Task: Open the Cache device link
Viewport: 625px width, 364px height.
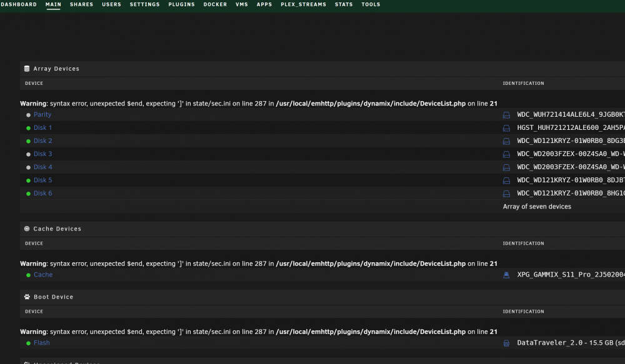Action: pos(43,274)
